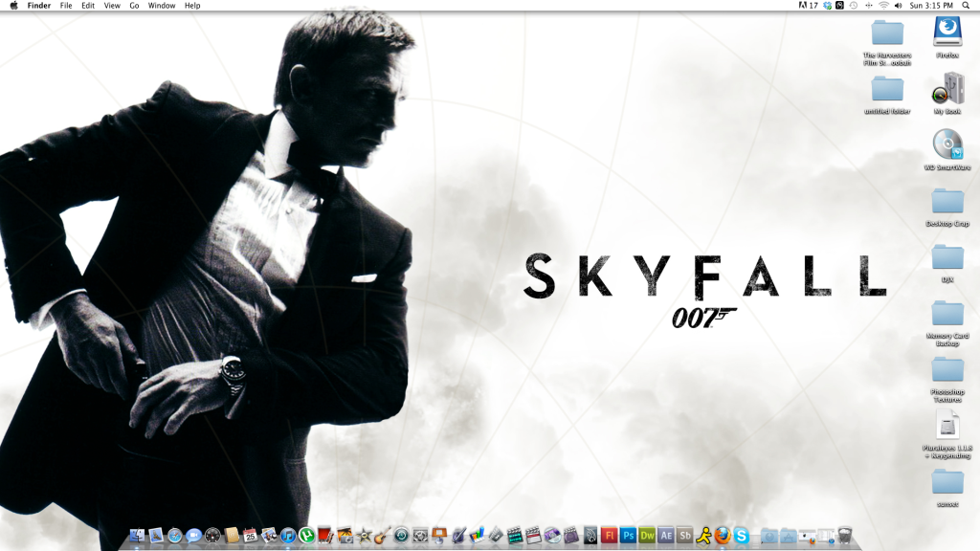
Task: Select The Harvesters Film folder on desktop
Action: [x=887, y=33]
